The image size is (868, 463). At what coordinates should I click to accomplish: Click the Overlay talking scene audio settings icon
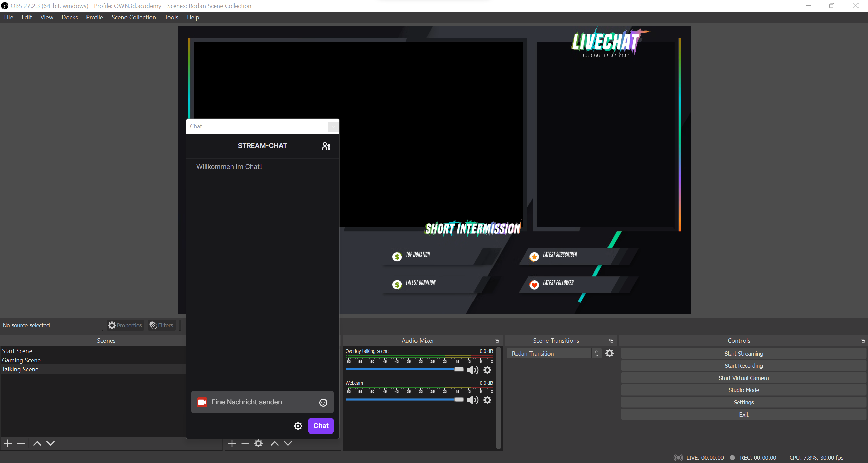pos(487,369)
